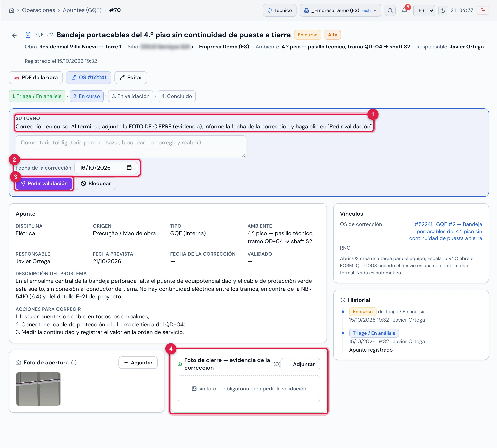
Task: Attach a Foto de apertura with Adjuntar
Action: click(138, 362)
